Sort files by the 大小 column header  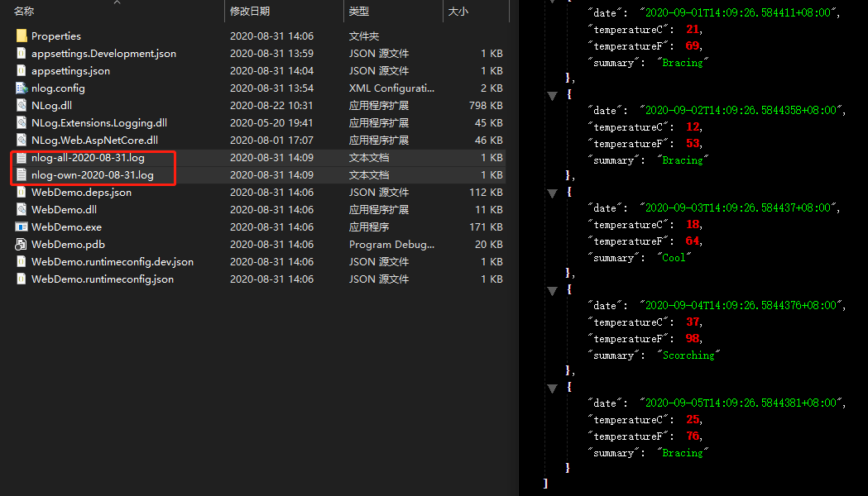tap(458, 12)
